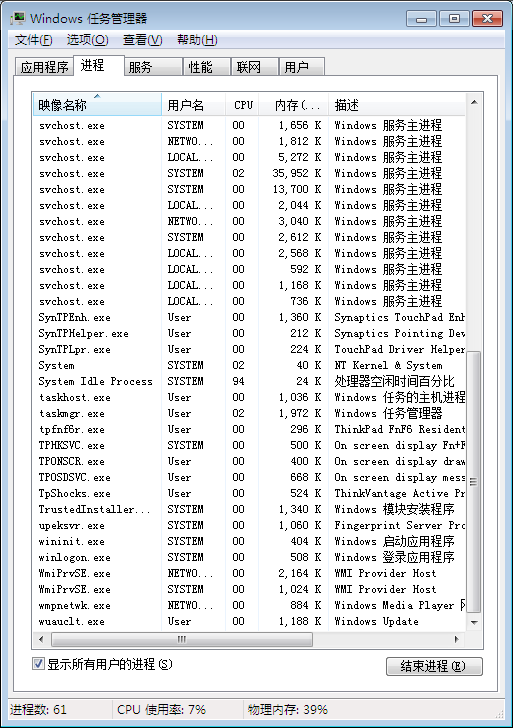
Task: Click horizontal scrollbar left arrow
Action: tap(41, 639)
